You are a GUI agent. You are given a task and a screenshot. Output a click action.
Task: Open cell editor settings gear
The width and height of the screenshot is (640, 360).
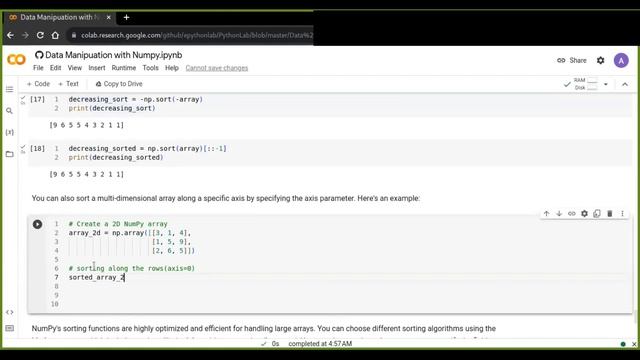coord(584,213)
